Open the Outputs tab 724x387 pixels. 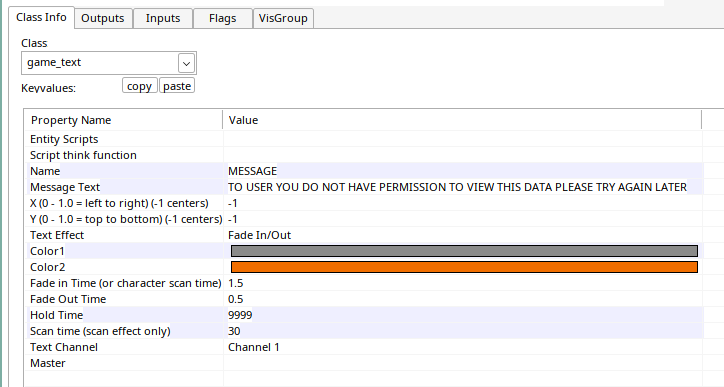coord(103,18)
